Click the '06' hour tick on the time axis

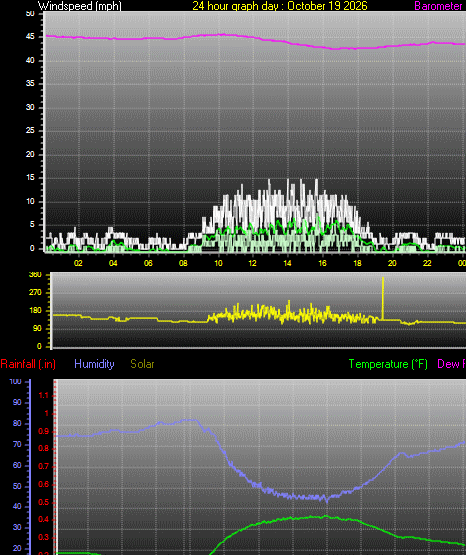[x=148, y=263]
